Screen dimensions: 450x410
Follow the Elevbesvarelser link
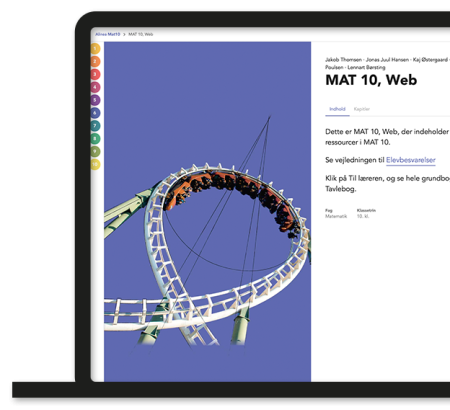click(x=411, y=160)
